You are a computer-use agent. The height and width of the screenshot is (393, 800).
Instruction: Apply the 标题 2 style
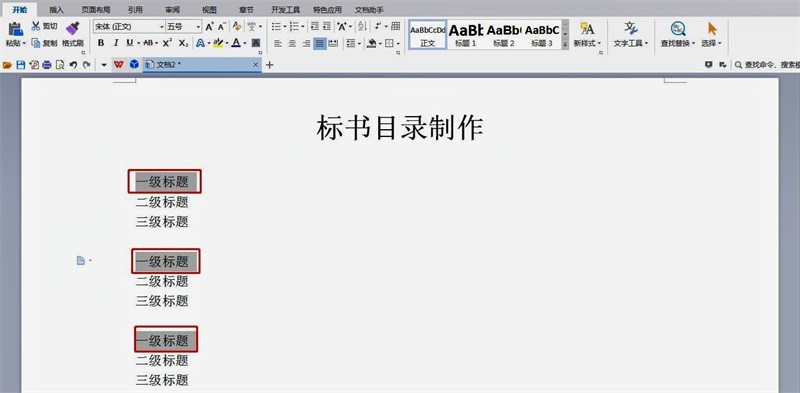tap(504, 35)
